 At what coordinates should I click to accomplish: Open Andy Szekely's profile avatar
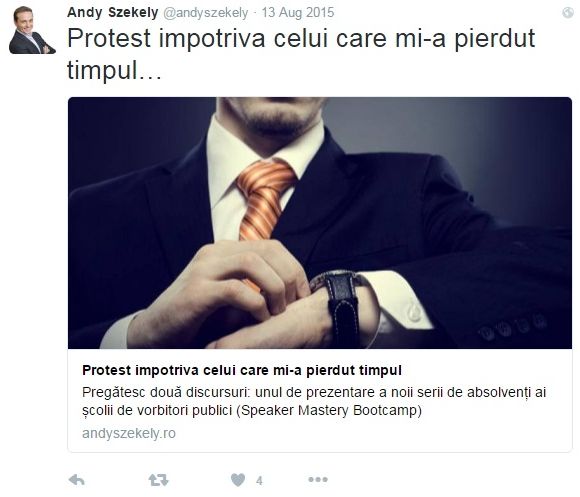pos(32,30)
